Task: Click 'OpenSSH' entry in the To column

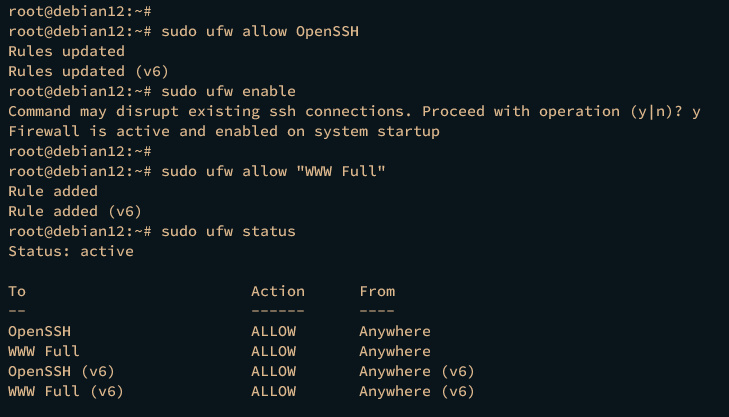Action: point(39,331)
